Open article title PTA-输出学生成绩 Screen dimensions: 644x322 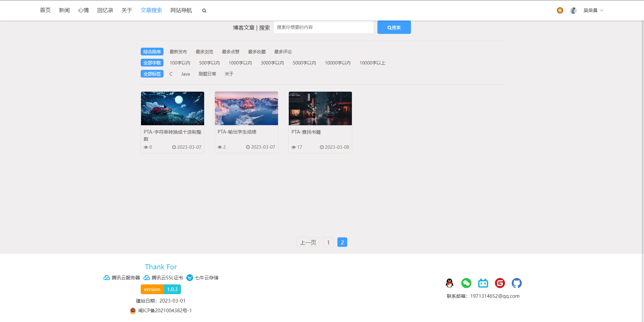coord(237,132)
